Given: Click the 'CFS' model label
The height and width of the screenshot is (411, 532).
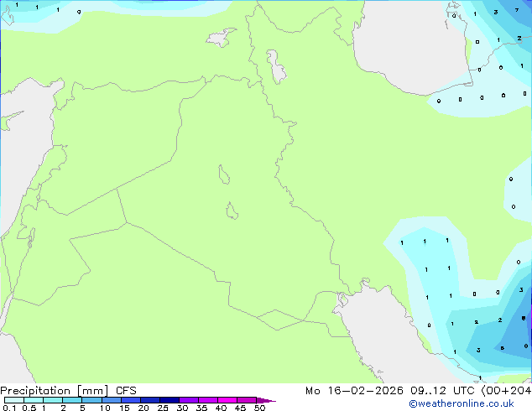Looking at the screenshot, I should pos(126,391).
